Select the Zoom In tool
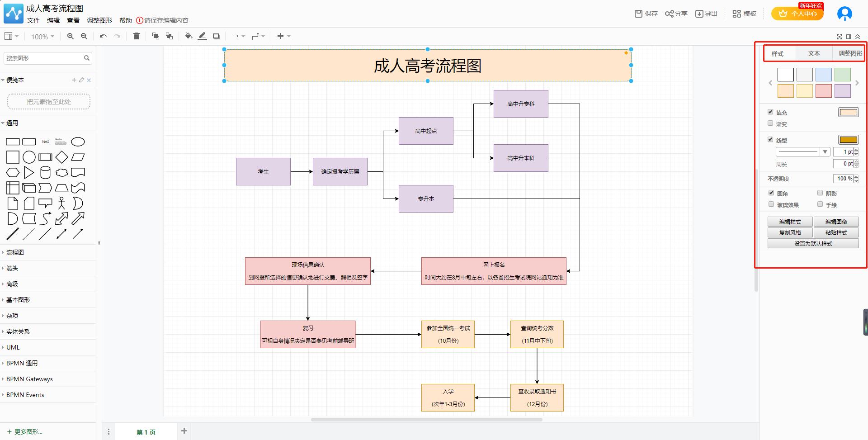This screenshot has height=440, width=868. (70, 36)
